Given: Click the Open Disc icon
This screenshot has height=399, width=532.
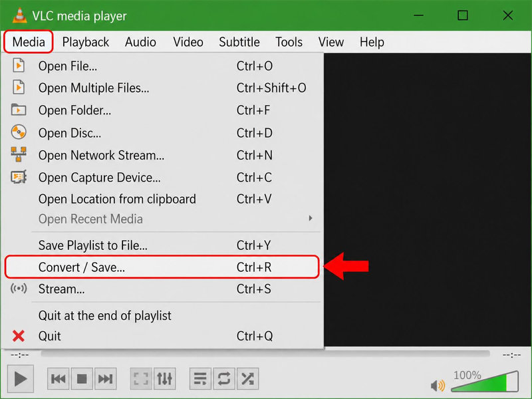Looking at the screenshot, I should point(19,132).
